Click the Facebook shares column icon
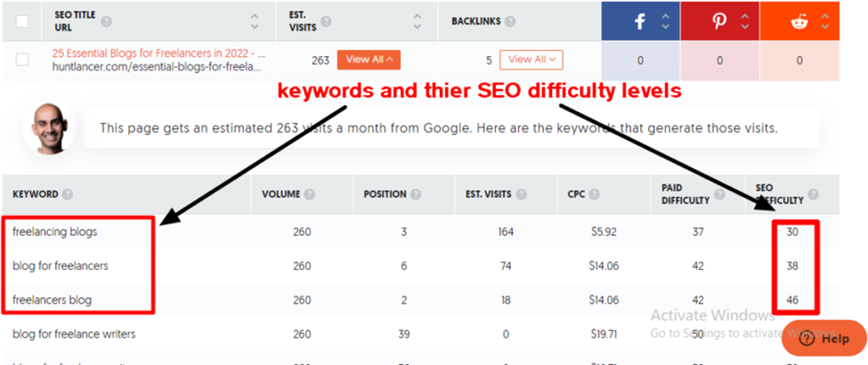This screenshot has width=868, height=365. point(639,21)
